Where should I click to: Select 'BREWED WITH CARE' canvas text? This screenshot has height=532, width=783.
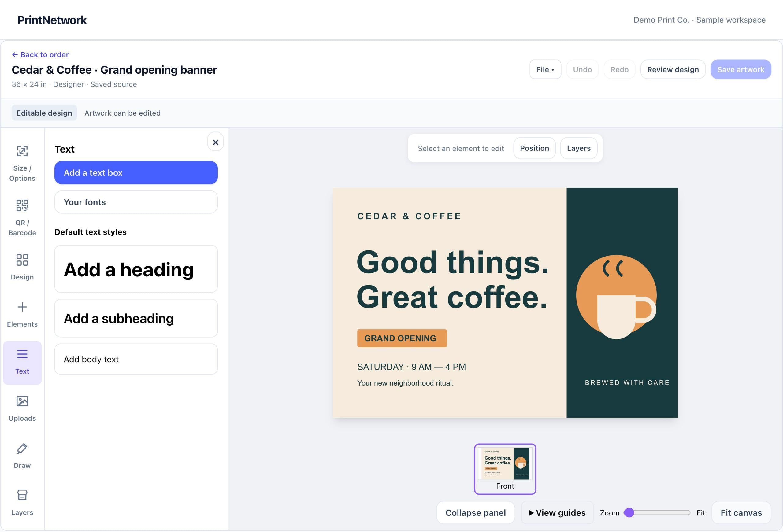click(x=627, y=382)
